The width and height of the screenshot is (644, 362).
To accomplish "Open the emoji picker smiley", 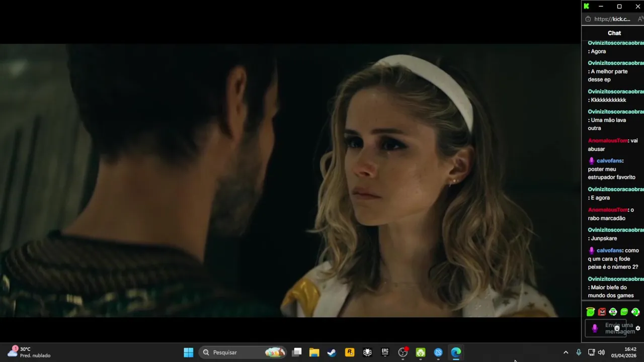I will pyautogui.click(x=617, y=328).
